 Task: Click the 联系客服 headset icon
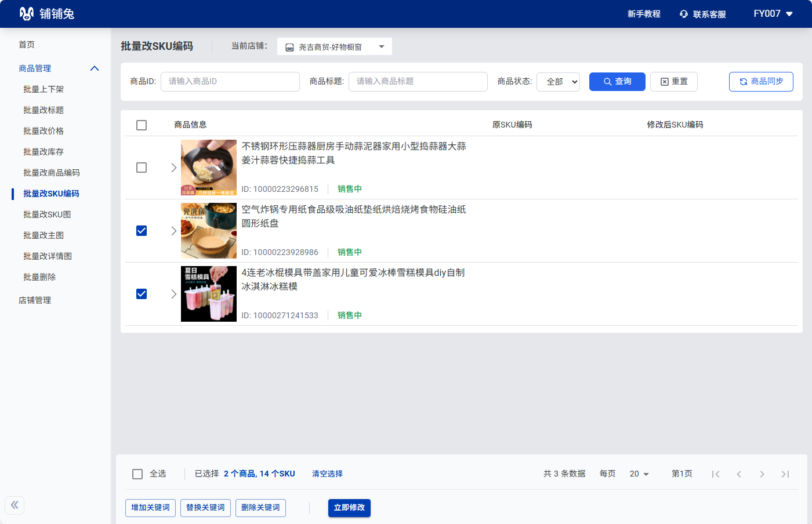click(684, 14)
